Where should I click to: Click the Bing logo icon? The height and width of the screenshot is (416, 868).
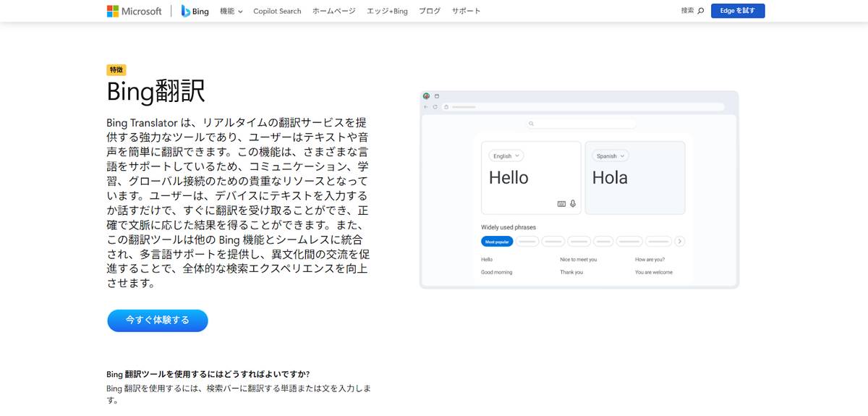[186, 11]
